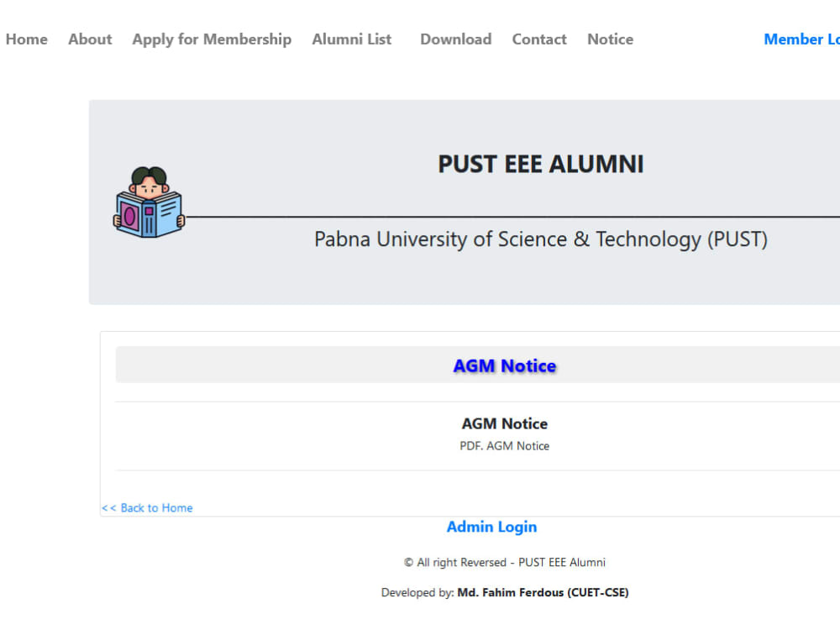This screenshot has width=840, height=630.
Task: Go to the Contact page
Action: pyautogui.click(x=539, y=39)
